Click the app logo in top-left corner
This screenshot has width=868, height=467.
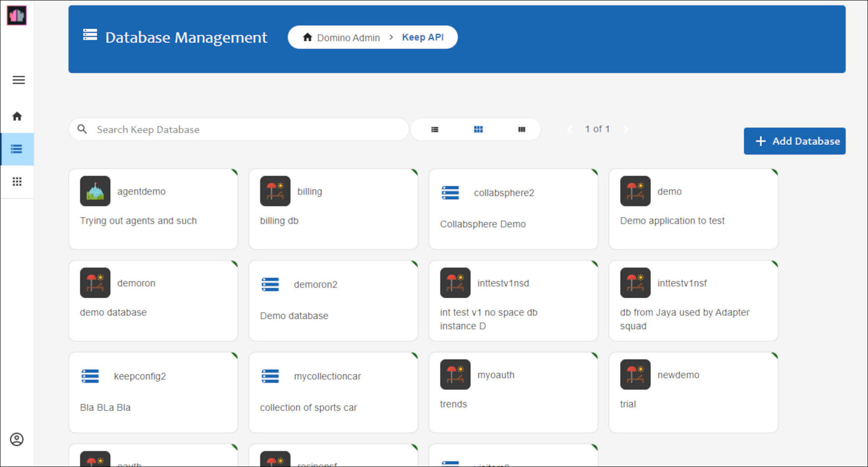(17, 15)
